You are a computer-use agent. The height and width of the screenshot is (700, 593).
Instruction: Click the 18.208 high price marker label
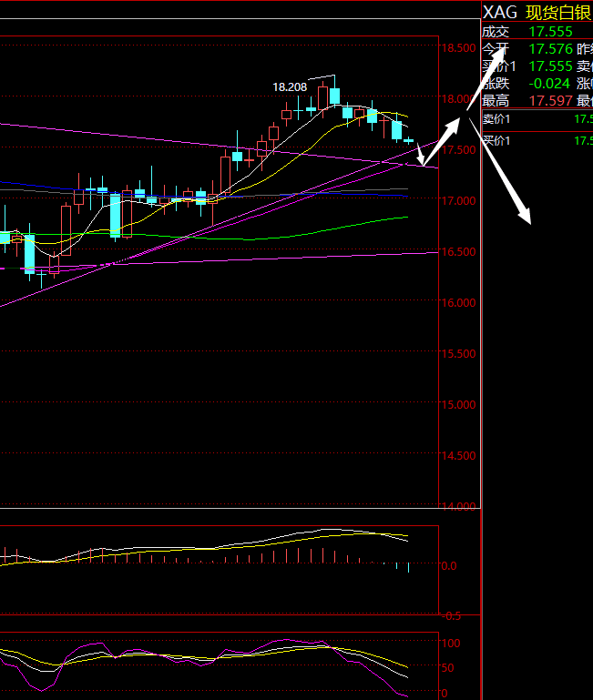(290, 87)
